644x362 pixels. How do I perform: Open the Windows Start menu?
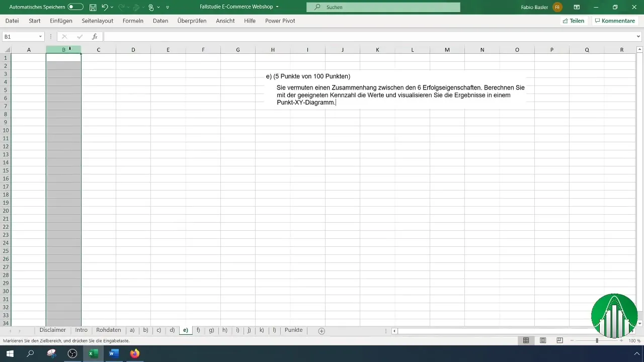point(10,353)
